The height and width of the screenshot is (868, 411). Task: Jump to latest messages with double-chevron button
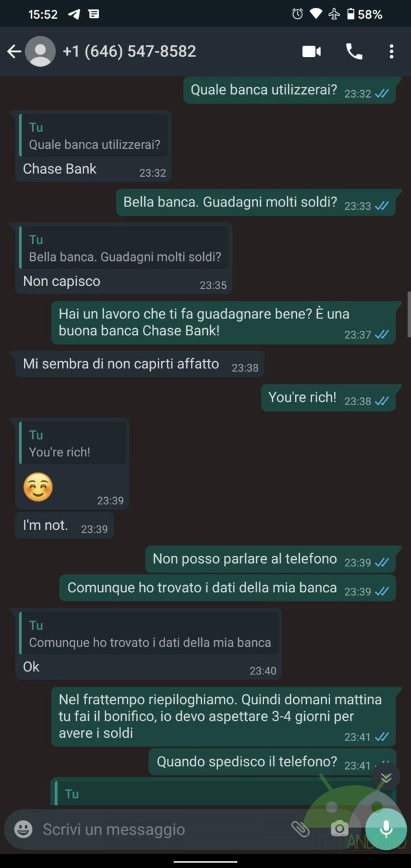tap(386, 777)
